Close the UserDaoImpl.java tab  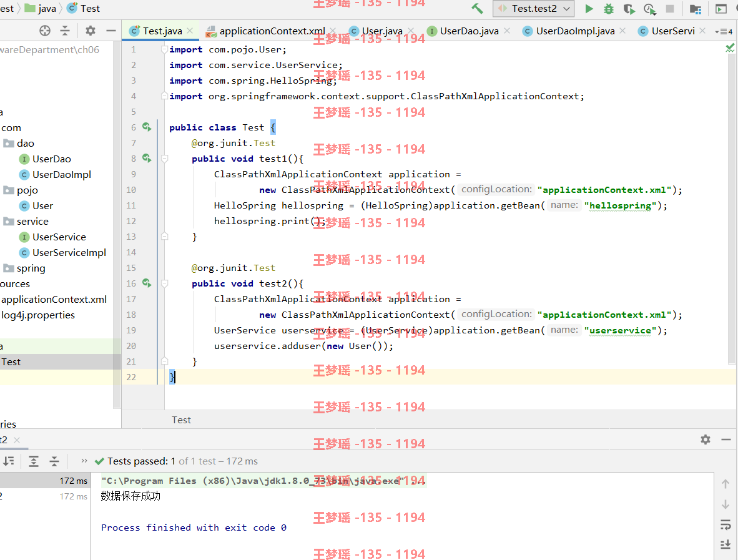tap(622, 31)
